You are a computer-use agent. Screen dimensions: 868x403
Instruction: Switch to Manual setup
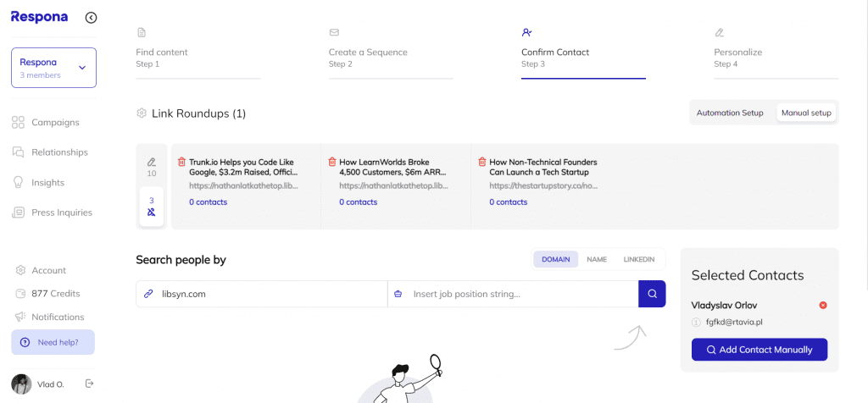[806, 113]
